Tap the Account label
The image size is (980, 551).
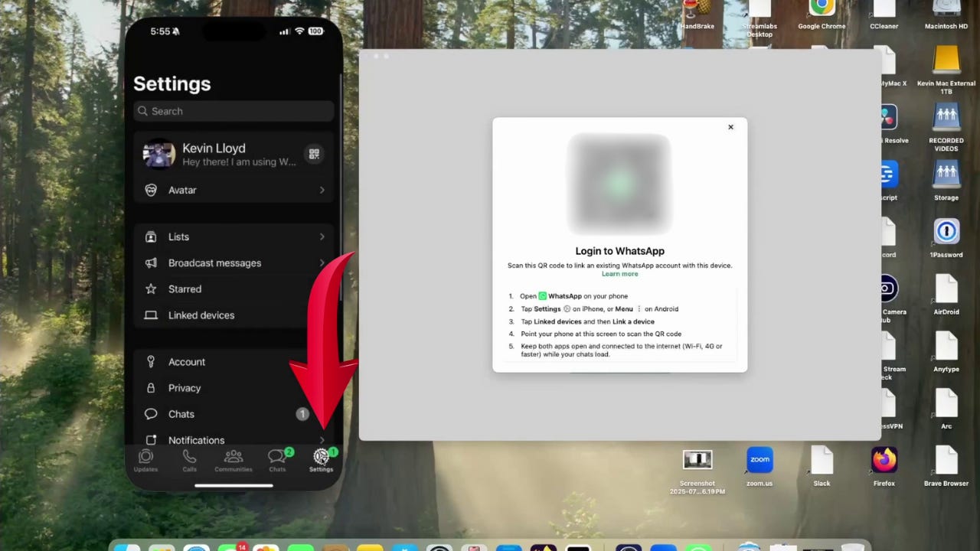click(187, 362)
